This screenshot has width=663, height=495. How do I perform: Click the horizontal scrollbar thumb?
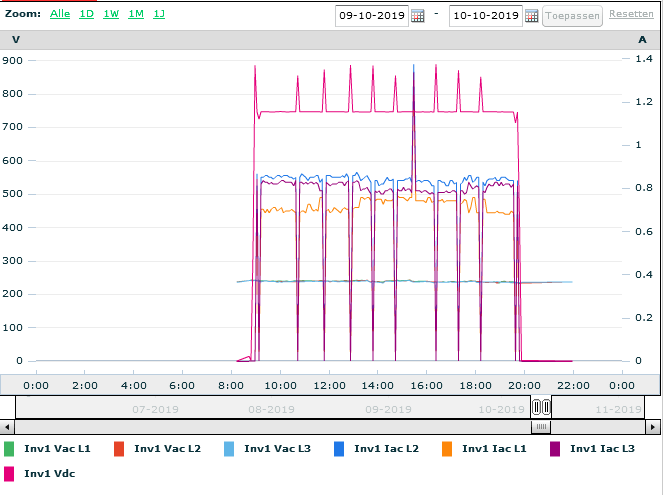pos(541,427)
